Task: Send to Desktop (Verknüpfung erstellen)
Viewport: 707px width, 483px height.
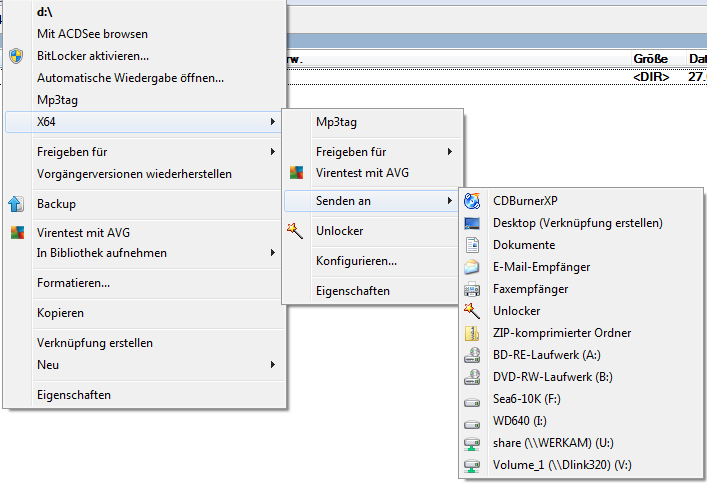Action: click(x=578, y=223)
